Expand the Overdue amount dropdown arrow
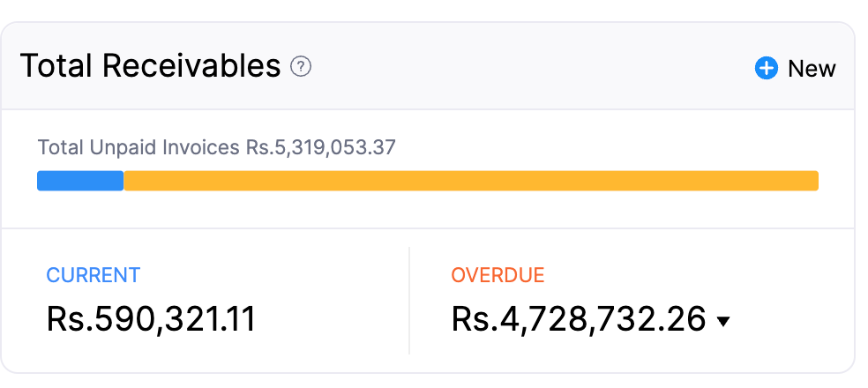 coord(724,322)
